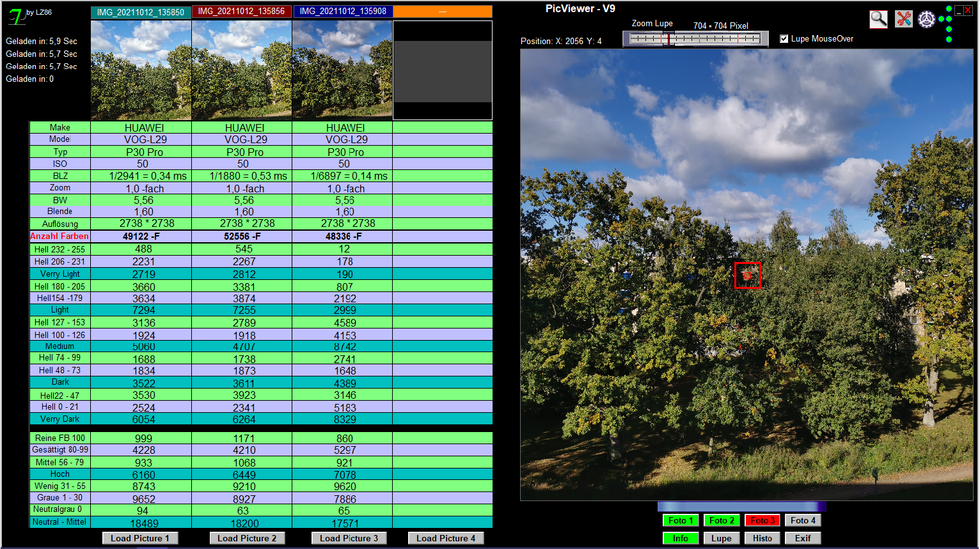Click the second photo thumbnail
Viewport: 980px width, 549px height.
[x=242, y=70]
